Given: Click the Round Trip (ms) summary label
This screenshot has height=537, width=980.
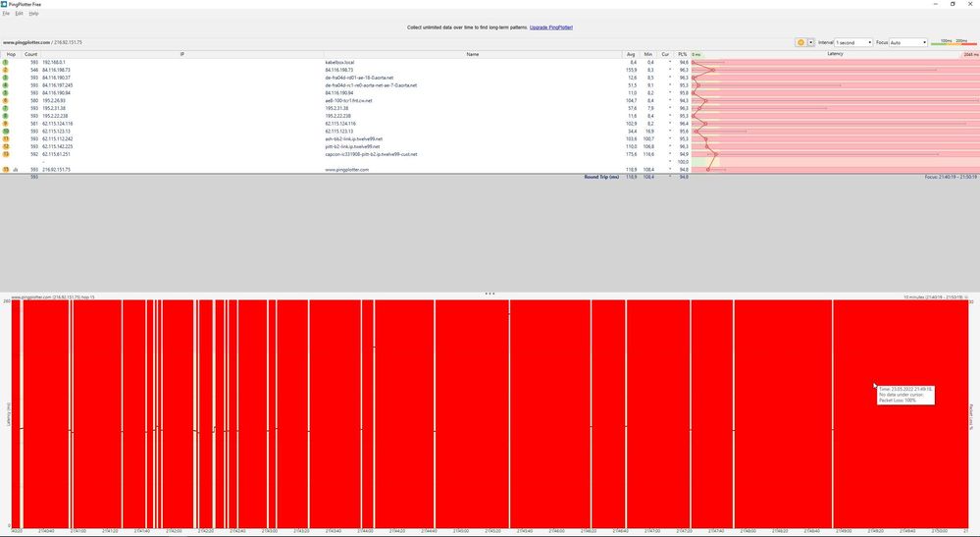Looking at the screenshot, I should [x=601, y=177].
